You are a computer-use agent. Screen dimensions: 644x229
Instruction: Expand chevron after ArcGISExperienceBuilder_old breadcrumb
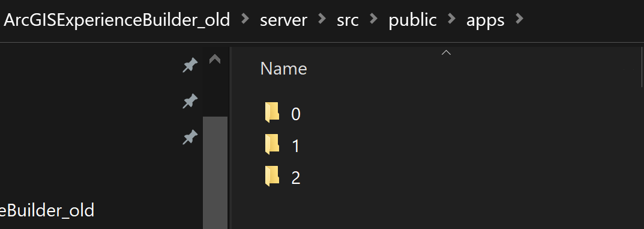(x=245, y=19)
